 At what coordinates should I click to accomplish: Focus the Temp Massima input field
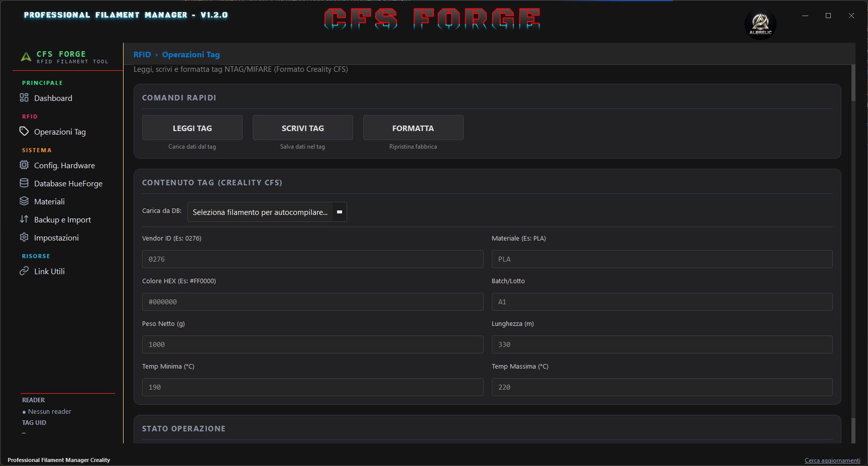pyautogui.click(x=662, y=387)
